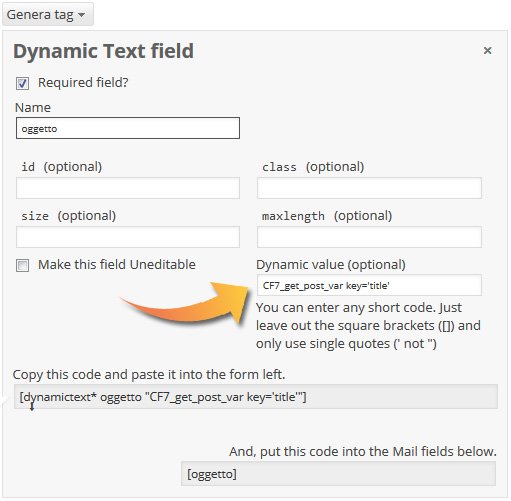Click the Name input containing oggetto
This screenshot has height=501, width=511.
(x=128, y=128)
